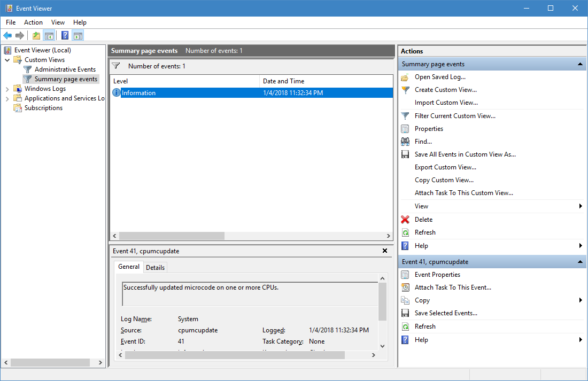Expand the Windows Logs tree node
588x381 pixels.
coord(7,89)
